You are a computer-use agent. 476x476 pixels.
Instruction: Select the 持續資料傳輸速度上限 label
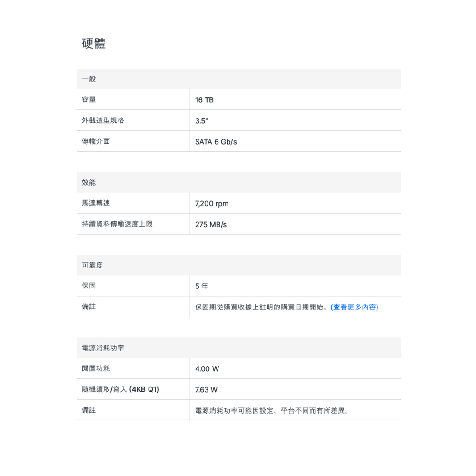click(117, 224)
